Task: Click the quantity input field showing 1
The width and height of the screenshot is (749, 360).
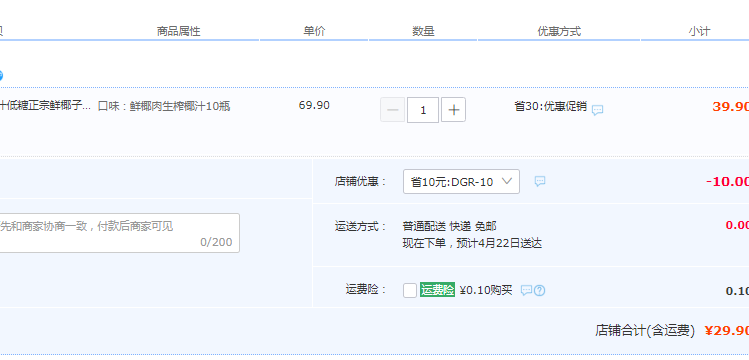Action: 423,110
